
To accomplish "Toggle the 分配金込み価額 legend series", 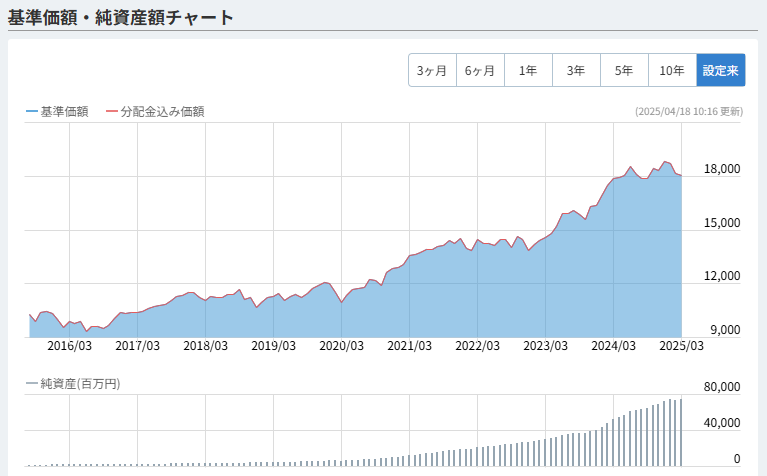I will 155,112.
